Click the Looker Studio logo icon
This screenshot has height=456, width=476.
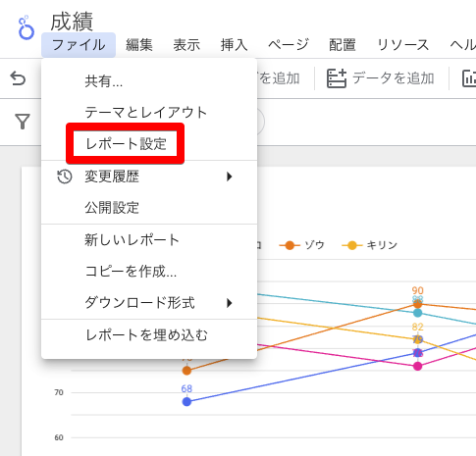pyautogui.click(x=26, y=28)
